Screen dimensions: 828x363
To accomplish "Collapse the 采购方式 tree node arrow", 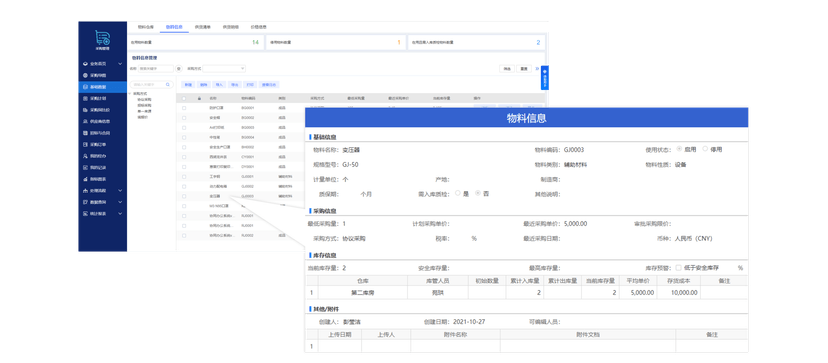I will click(130, 94).
